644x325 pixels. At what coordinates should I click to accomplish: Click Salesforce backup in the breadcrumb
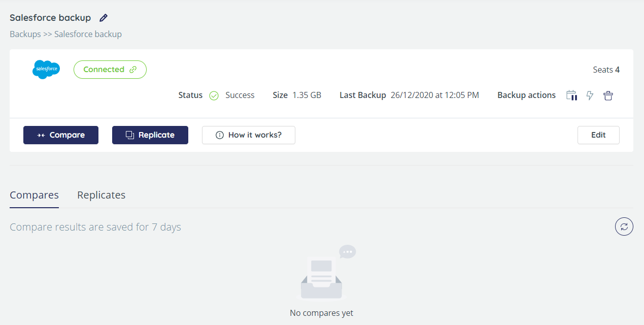(x=88, y=34)
